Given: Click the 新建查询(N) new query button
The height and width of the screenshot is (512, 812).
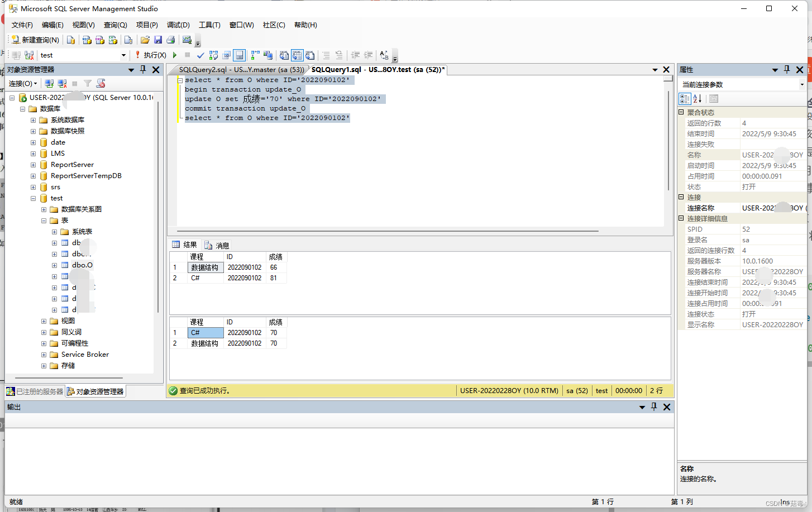Looking at the screenshot, I should (x=35, y=40).
